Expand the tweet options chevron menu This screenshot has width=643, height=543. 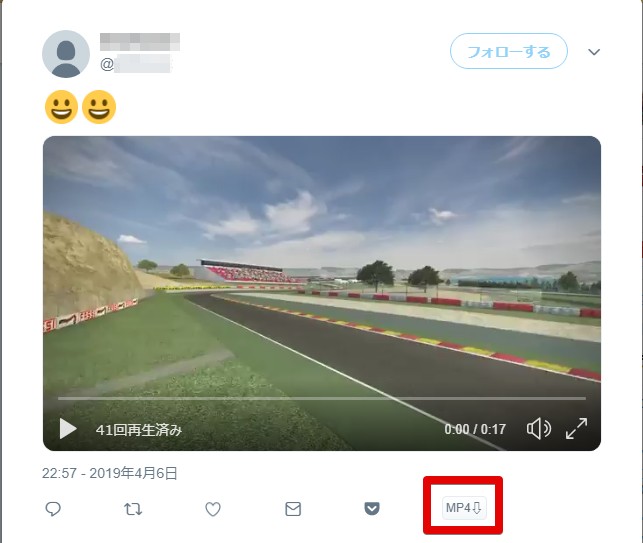(594, 52)
